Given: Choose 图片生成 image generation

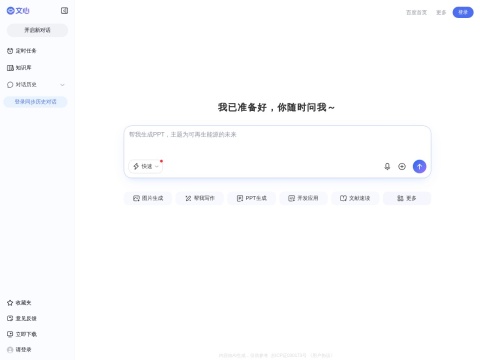Looking at the screenshot, I should 148,198.
